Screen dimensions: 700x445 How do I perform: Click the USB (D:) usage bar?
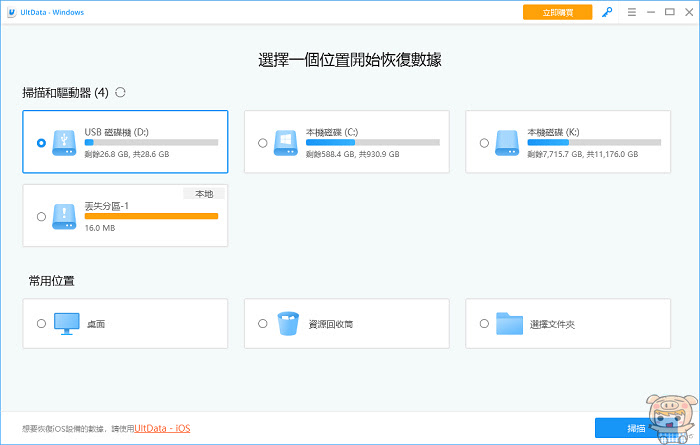coord(151,142)
